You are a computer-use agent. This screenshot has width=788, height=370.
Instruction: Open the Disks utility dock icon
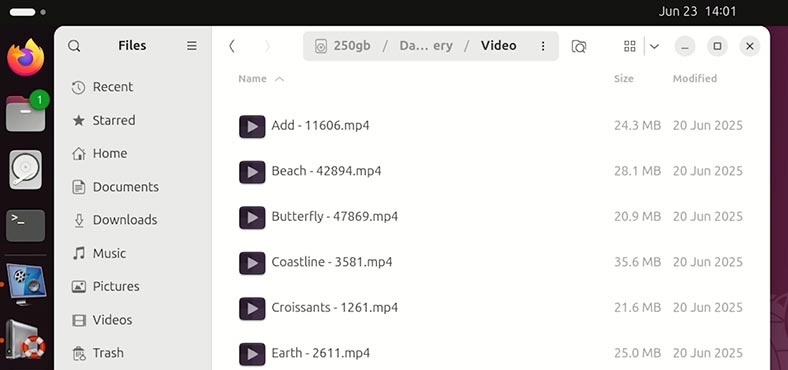26,170
